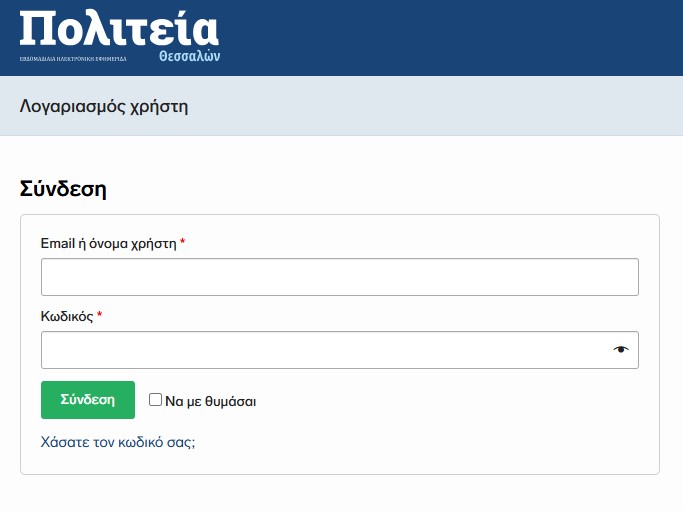Click empty space in the blue header banner

point(450,38)
